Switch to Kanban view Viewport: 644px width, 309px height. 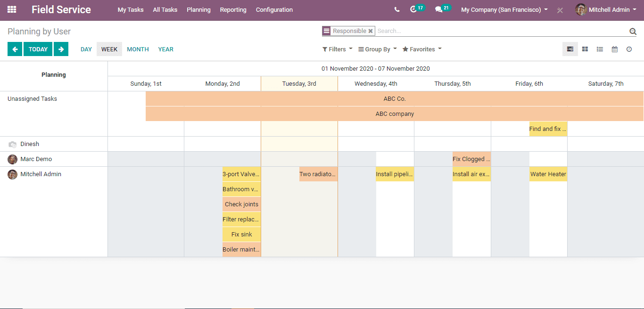pyautogui.click(x=585, y=49)
